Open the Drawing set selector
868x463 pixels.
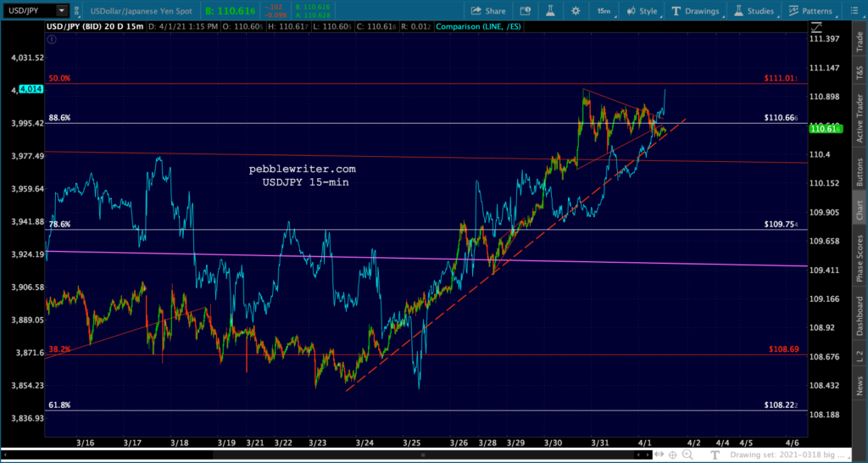(x=791, y=455)
